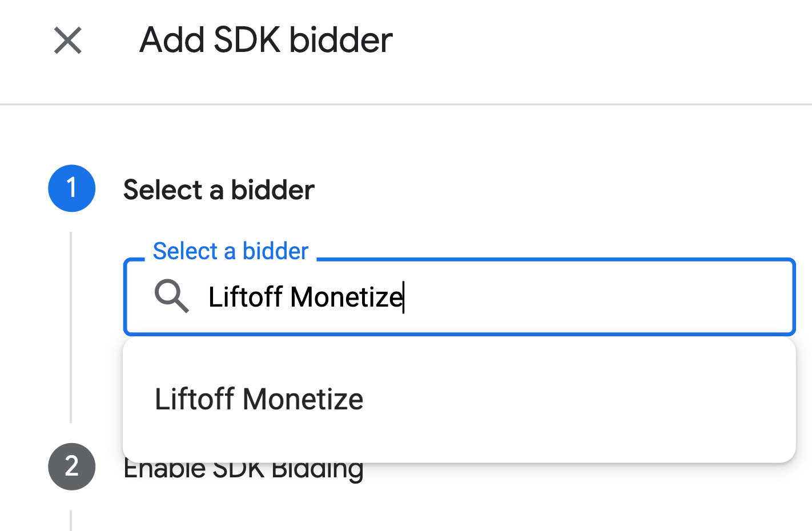812x531 pixels.
Task: Click the blue floating "Select a bidder" label
Action: pos(231,251)
